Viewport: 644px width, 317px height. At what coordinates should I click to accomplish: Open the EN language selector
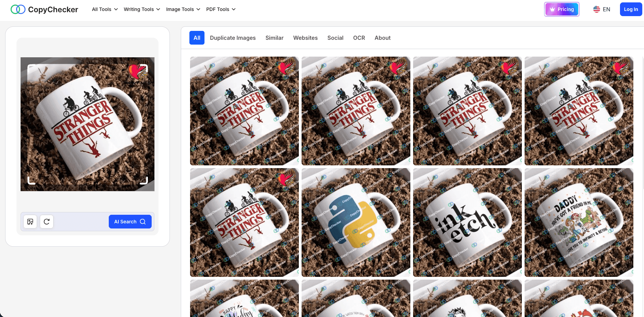click(x=602, y=9)
